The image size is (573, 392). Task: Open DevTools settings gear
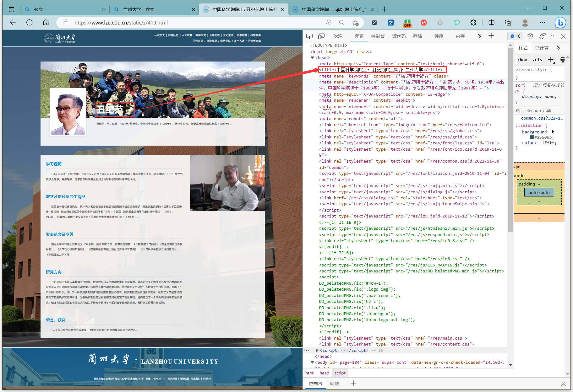[x=531, y=36]
